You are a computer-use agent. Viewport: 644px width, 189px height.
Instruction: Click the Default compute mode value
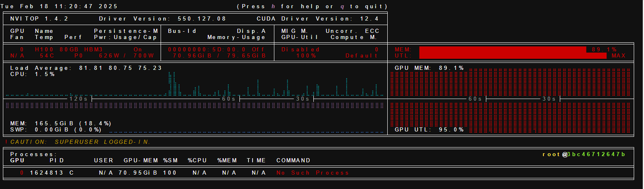click(362, 56)
